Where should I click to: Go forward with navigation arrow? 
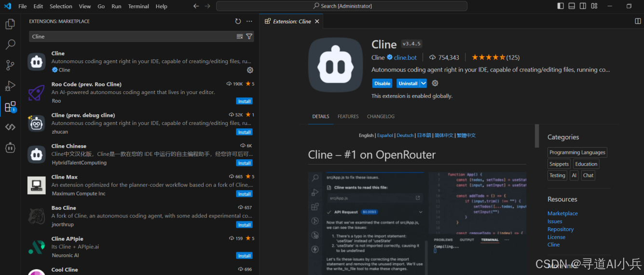click(207, 6)
